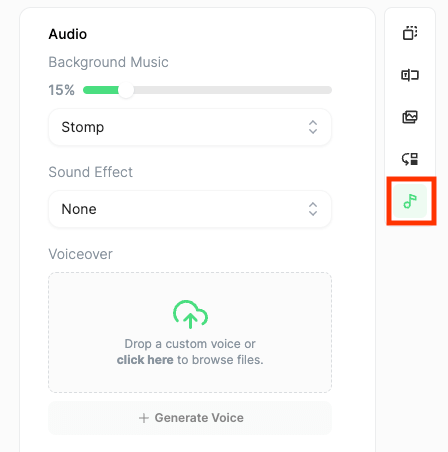Open the text caption sidebar icon

410,75
